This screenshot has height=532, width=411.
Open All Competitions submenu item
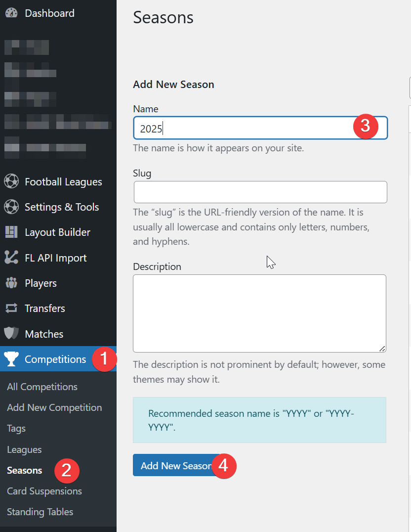[42, 387]
